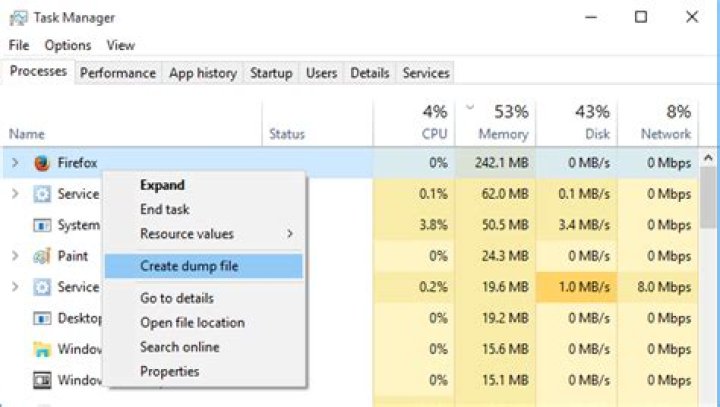Open the File menu
The width and height of the screenshot is (720, 407).
[19, 45]
